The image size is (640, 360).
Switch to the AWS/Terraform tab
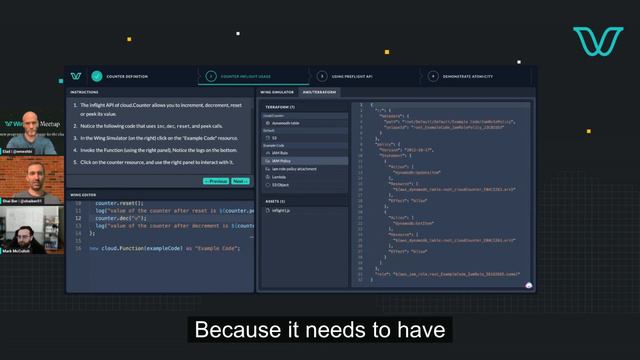[319, 92]
